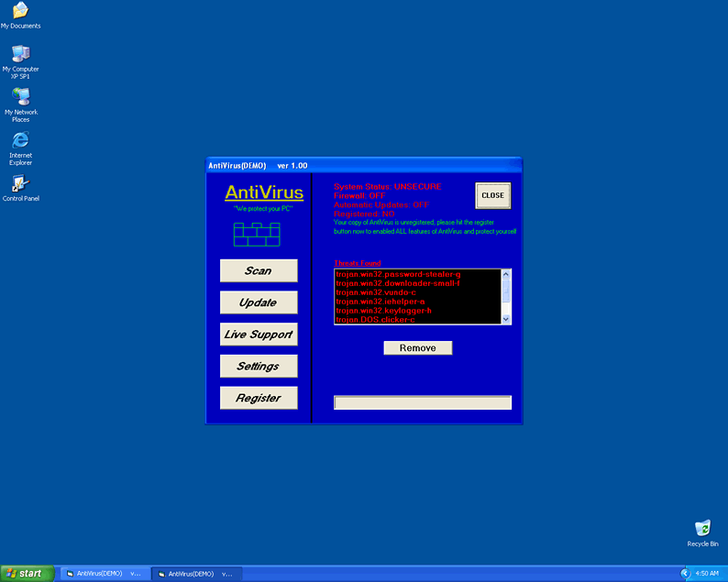This screenshot has width=728, height=582.
Task: Pick trojan.win32.keylogger-h from the list
Action: pos(383,311)
